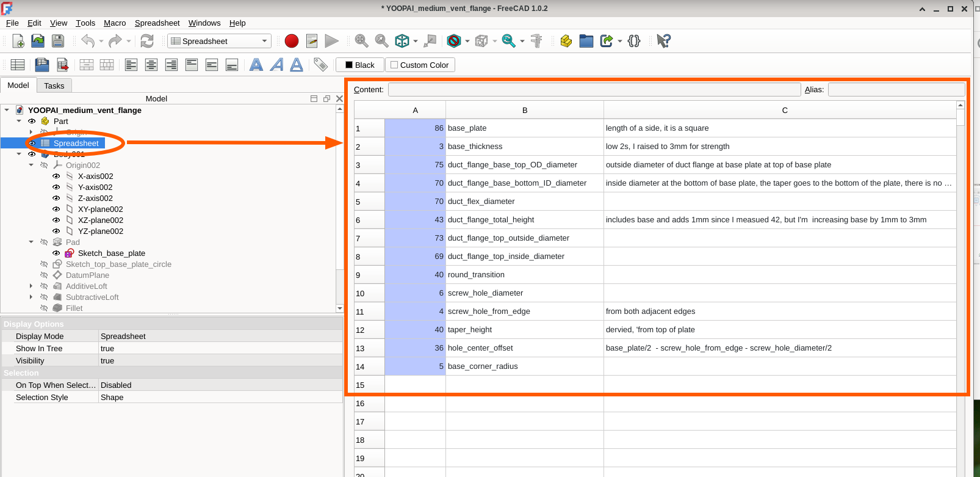Select the duct_flex_diameter cell
The width and height of the screenshot is (980, 477).
click(524, 202)
